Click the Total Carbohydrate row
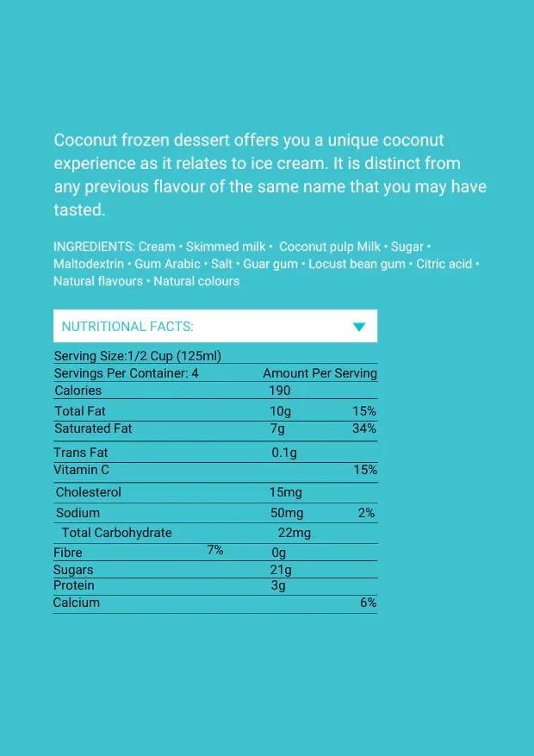 pyautogui.click(x=215, y=533)
